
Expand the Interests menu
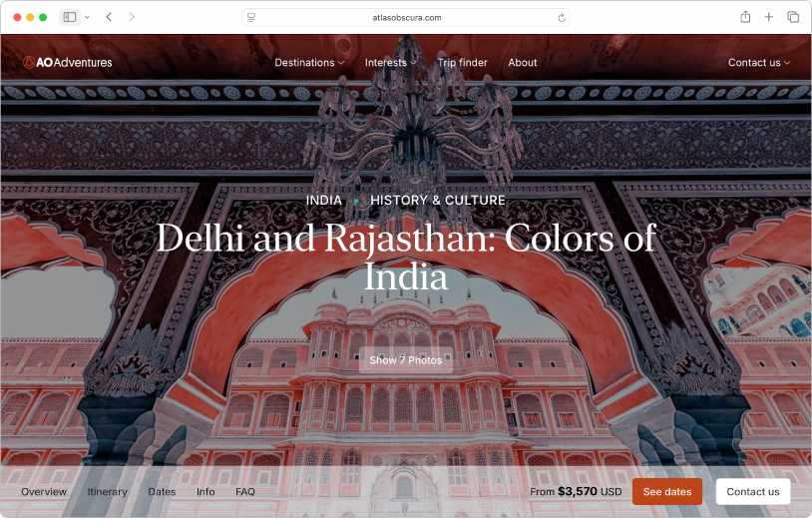click(390, 62)
